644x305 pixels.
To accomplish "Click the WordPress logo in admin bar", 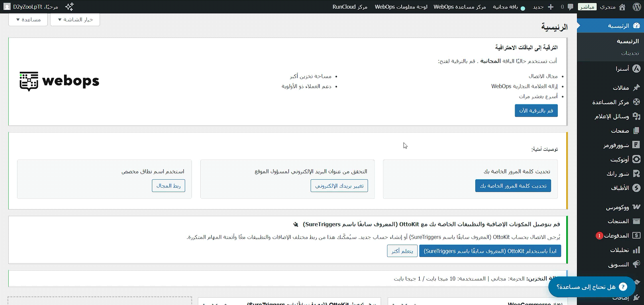I will pyautogui.click(x=637, y=7).
